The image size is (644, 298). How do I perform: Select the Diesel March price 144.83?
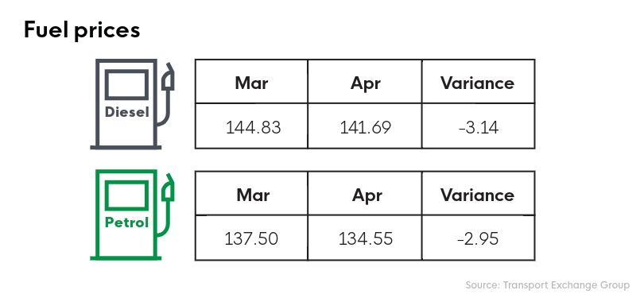click(x=254, y=128)
